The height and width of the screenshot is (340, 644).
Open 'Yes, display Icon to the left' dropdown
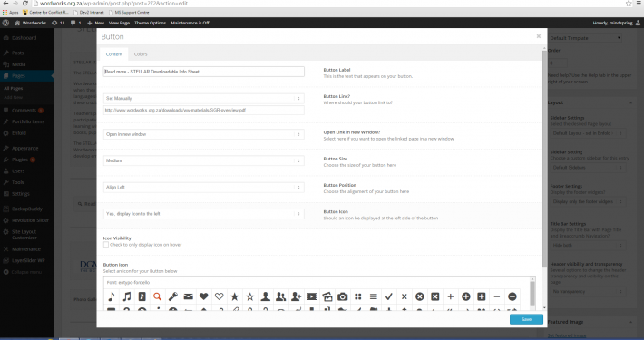204,214
